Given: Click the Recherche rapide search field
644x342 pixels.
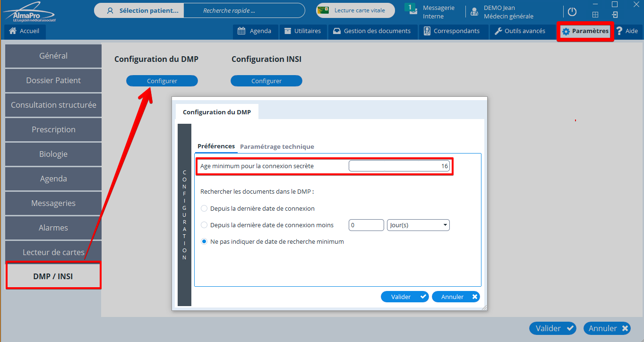Looking at the screenshot, I should point(243,10).
